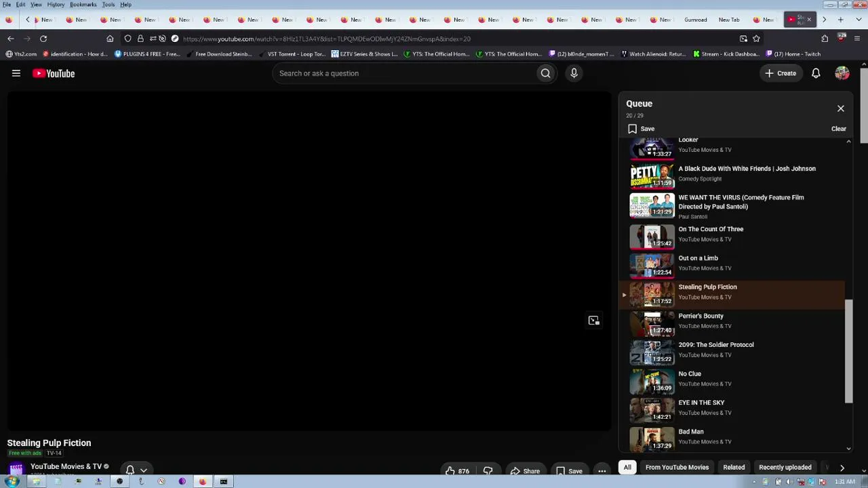The width and height of the screenshot is (868, 488).
Task: Open the account avatar menu
Action: pyautogui.click(x=842, y=73)
